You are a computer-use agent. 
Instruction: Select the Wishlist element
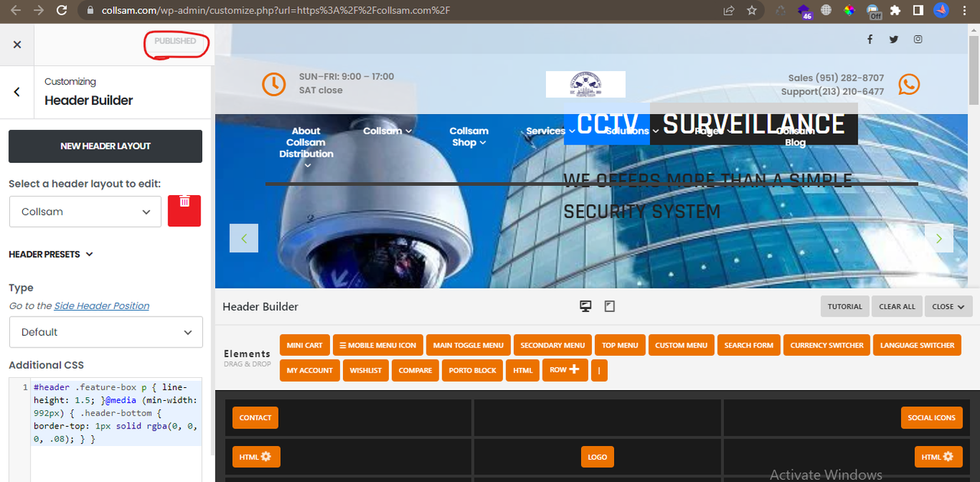[366, 370]
